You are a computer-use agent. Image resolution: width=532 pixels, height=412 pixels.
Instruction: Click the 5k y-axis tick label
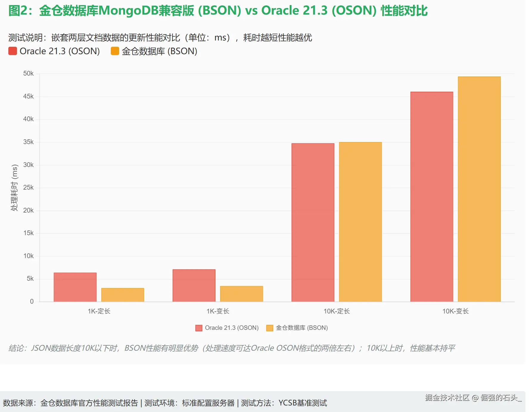pyautogui.click(x=30, y=278)
